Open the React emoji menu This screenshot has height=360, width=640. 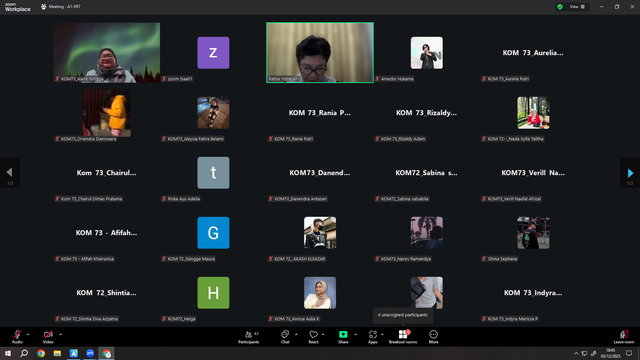click(x=313, y=337)
